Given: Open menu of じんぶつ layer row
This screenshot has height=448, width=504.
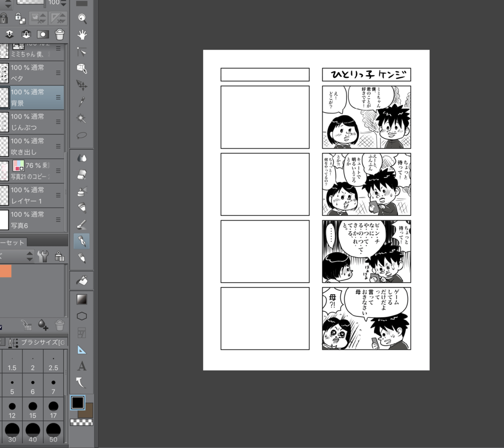Looking at the screenshot, I should pyautogui.click(x=58, y=122).
